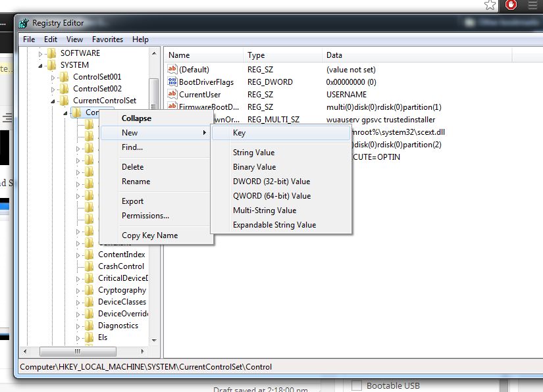Click the CurrentUser string value icon
This screenshot has height=392, width=543.
(x=172, y=94)
